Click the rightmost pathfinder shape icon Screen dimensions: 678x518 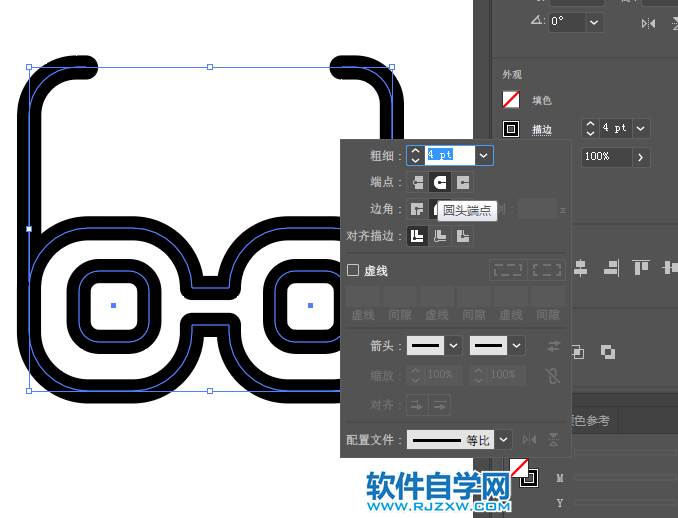coord(608,352)
